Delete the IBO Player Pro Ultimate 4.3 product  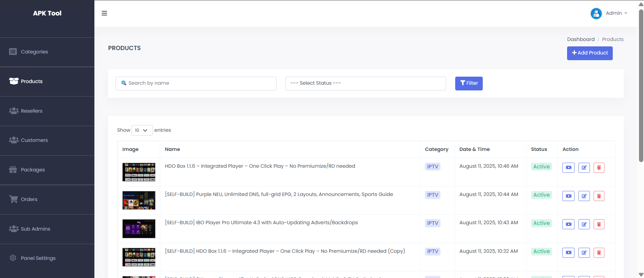[599, 224]
